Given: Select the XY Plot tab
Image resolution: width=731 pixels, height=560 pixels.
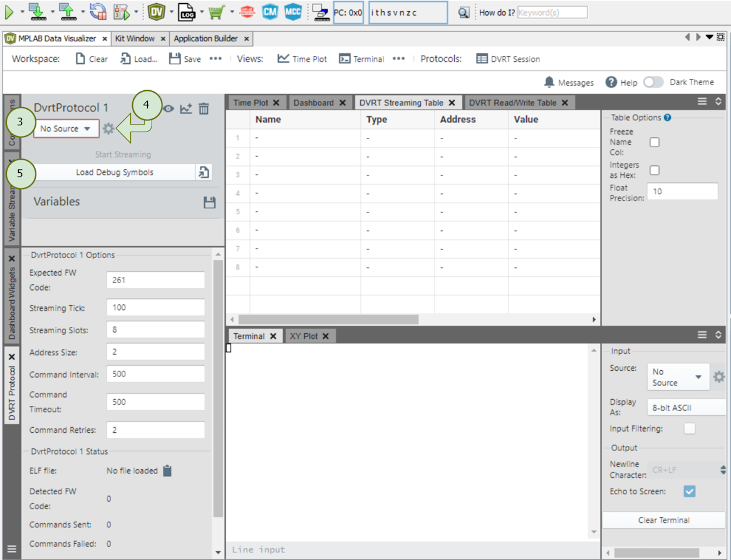Looking at the screenshot, I should [304, 336].
